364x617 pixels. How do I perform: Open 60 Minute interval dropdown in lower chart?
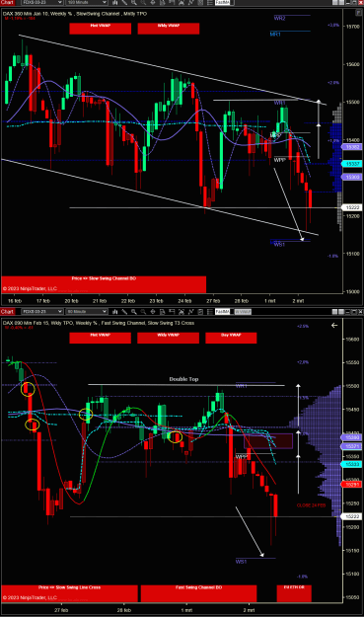(x=86, y=312)
